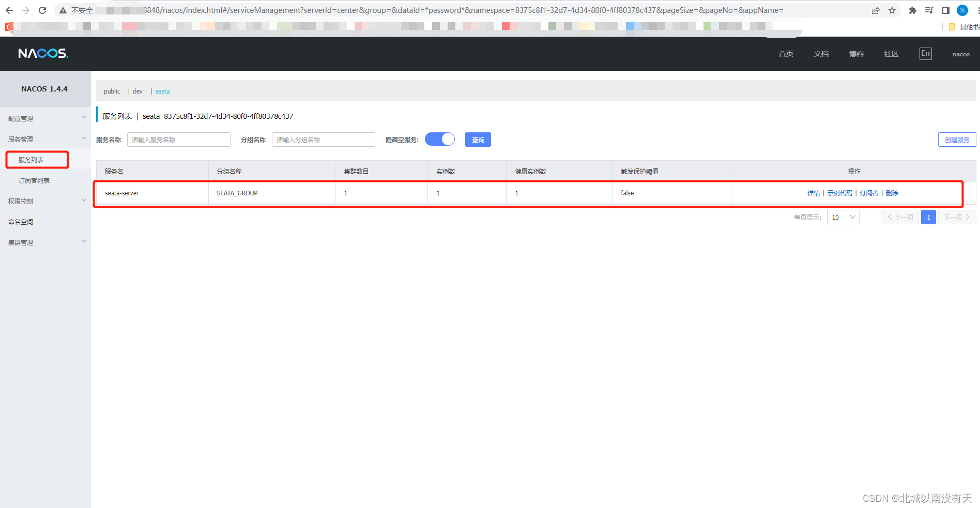This screenshot has height=508, width=980.
Task: Open 文档 in the top navigation
Action: (821, 54)
